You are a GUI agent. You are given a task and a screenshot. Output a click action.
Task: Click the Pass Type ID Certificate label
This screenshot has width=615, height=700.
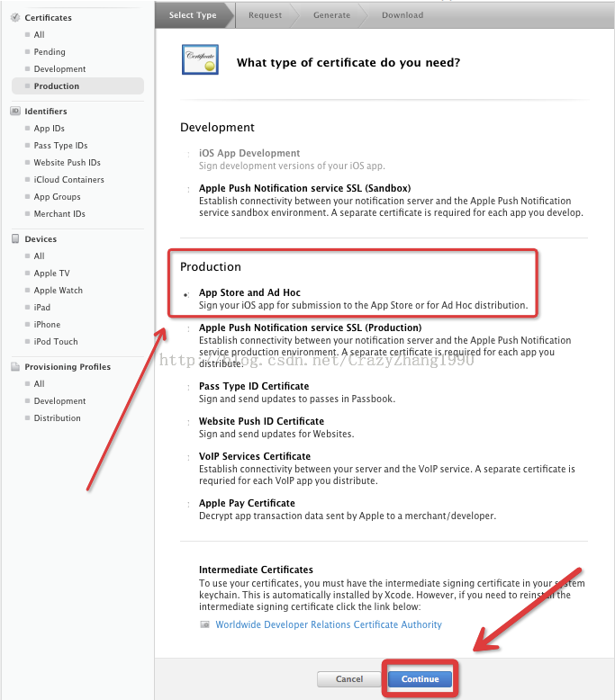pos(254,386)
